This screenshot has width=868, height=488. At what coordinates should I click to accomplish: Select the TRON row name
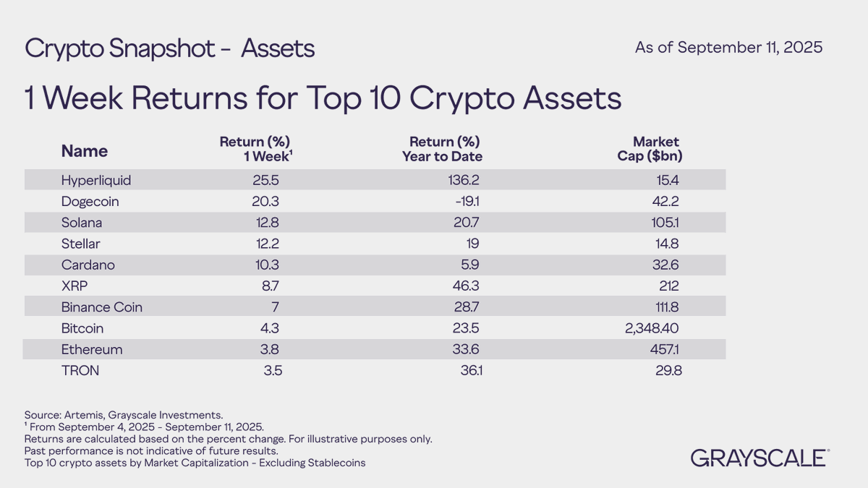(x=80, y=370)
